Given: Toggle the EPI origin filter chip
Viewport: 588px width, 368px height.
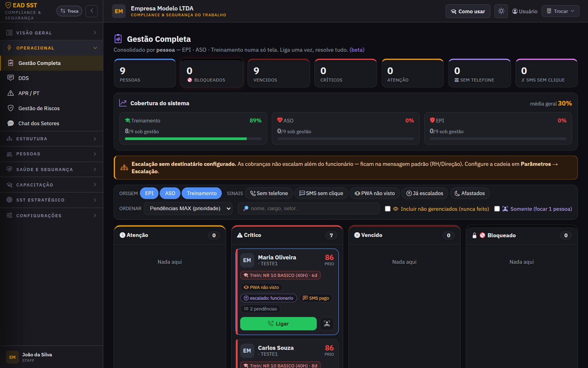Looking at the screenshot, I should [149, 193].
